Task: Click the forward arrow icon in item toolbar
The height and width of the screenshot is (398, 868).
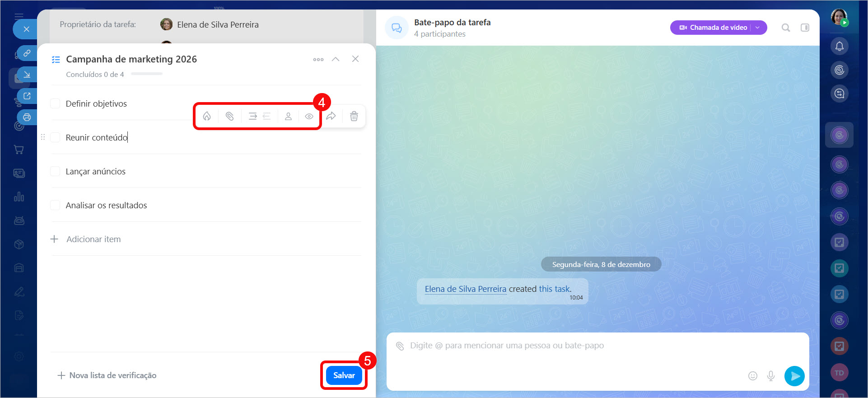Action: coord(331,117)
